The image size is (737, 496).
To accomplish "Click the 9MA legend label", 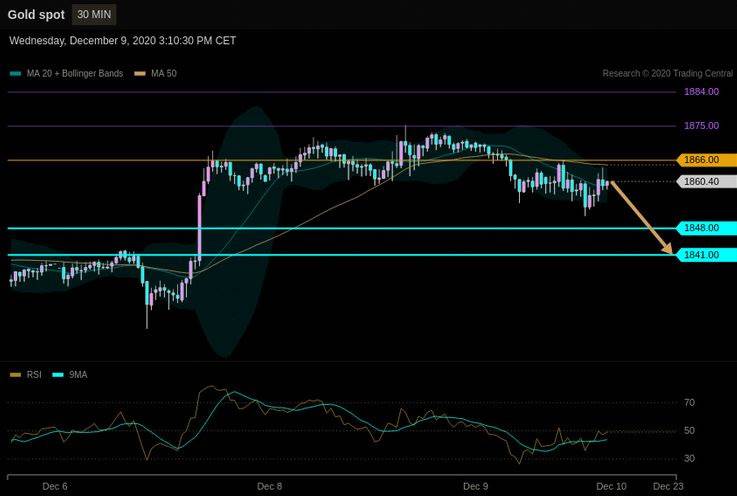I will 78,375.
